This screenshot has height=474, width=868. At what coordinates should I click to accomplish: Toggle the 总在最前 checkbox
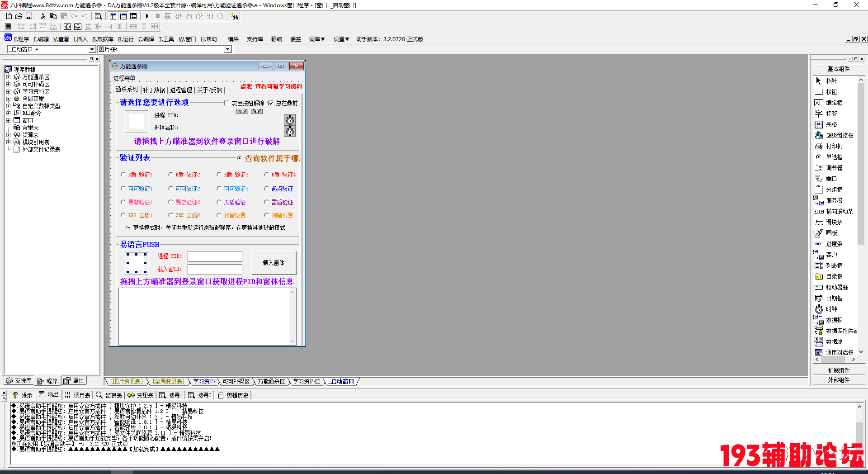(271, 103)
